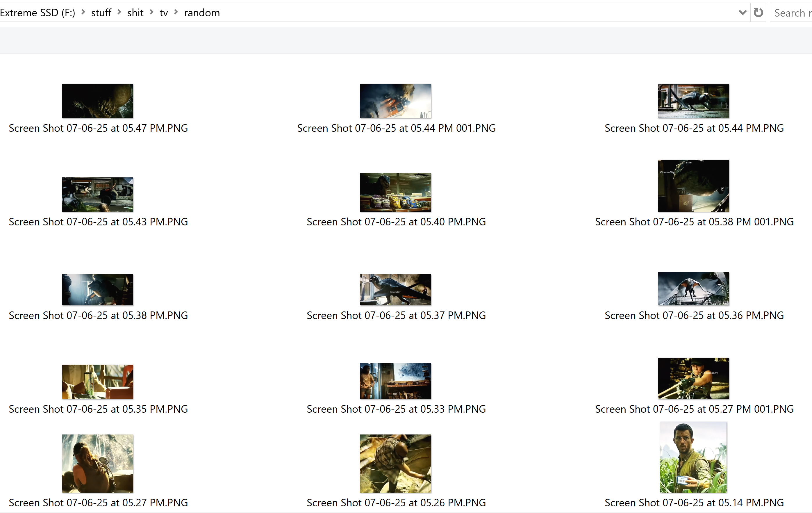Navigate to the shit folder in breadcrumb
Viewport: 812px width, 513px height.
coord(135,13)
